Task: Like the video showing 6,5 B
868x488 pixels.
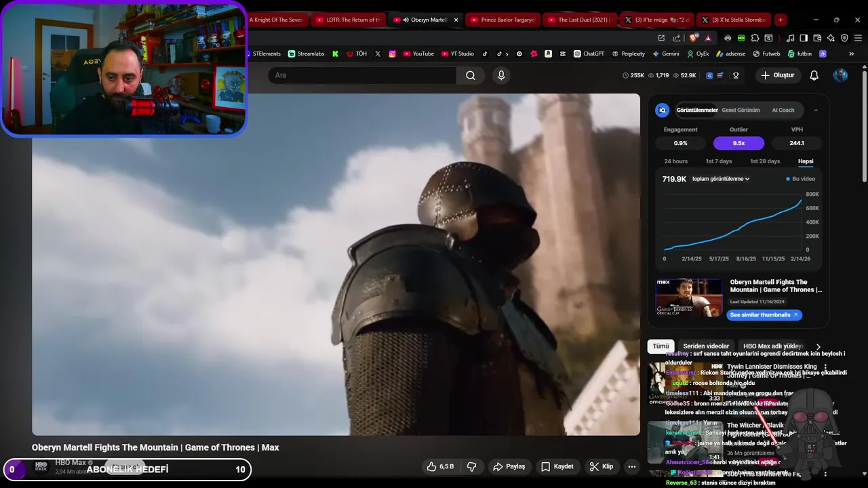Action: coord(440,466)
